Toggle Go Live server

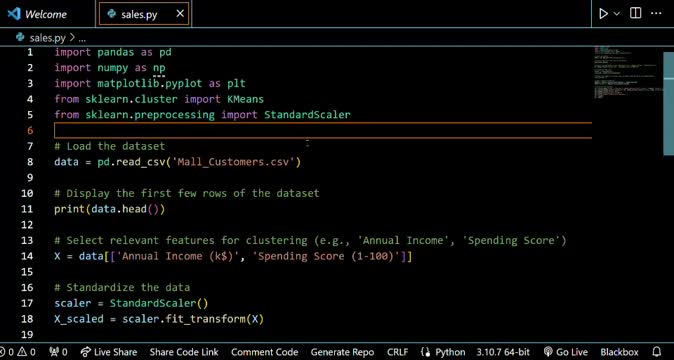[565, 352]
